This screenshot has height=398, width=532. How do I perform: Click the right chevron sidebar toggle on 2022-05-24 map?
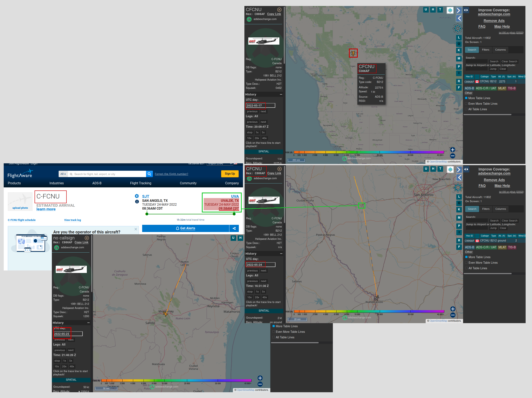[x=459, y=169]
